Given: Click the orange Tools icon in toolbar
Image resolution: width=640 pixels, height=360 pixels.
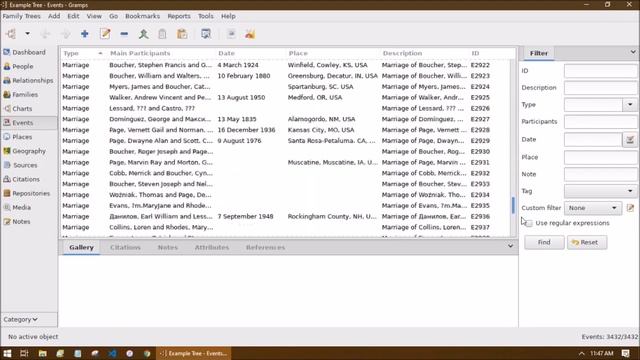Looking at the screenshot, I should tap(250, 34).
